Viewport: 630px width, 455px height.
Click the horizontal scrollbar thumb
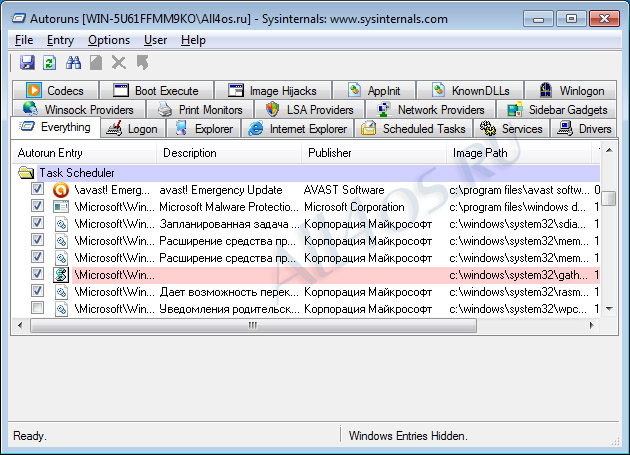(253, 325)
